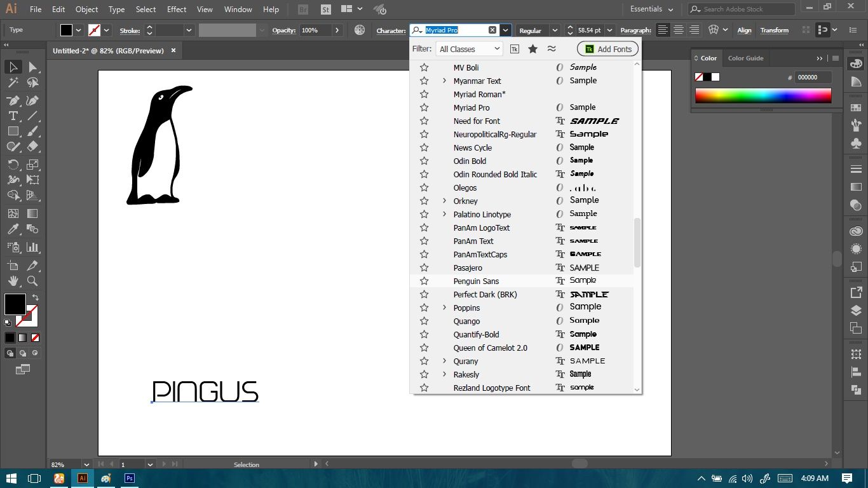Screen dimensions: 868x488
Task: Expand Myanmar Text font family
Action: (x=444, y=81)
